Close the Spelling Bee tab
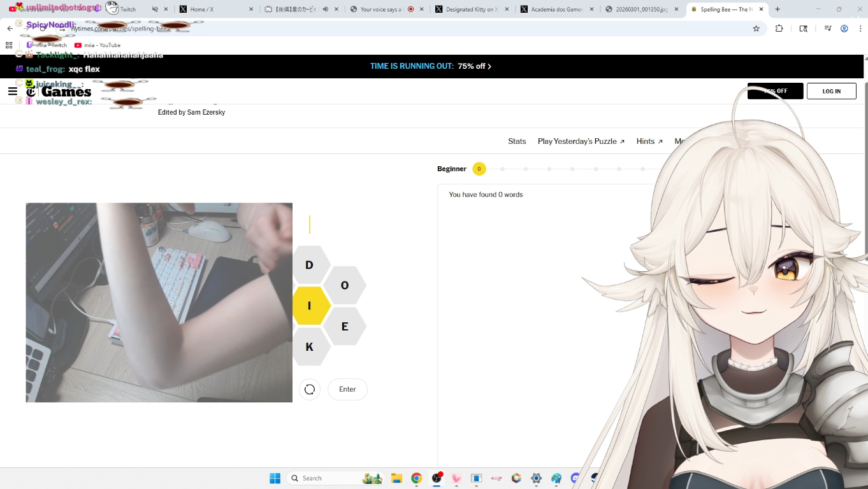 [x=761, y=10]
